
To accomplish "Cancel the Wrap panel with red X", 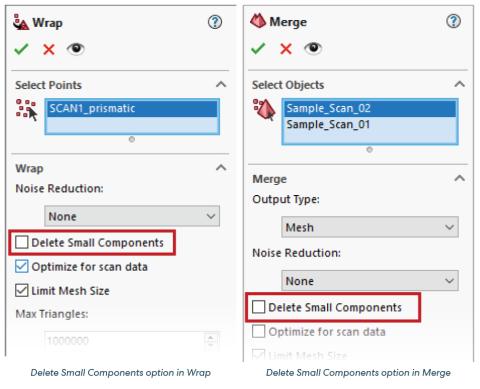I will coord(49,50).
